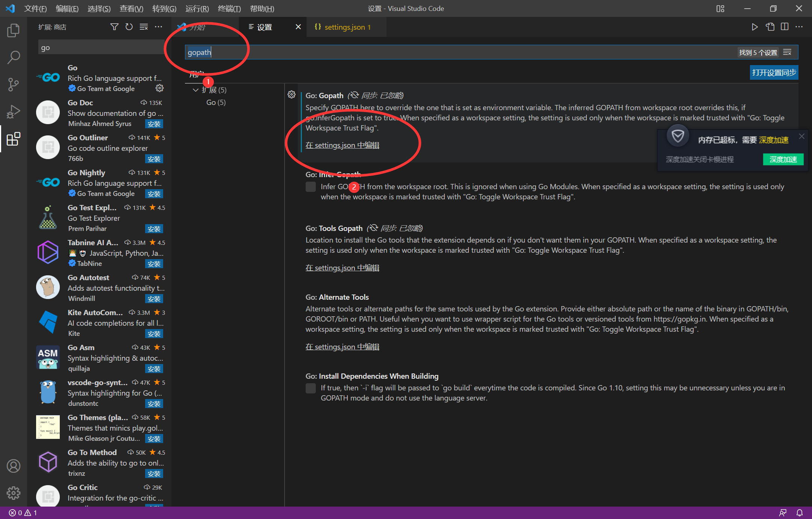The height and width of the screenshot is (519, 812).
Task: Open the Accounts menu icon
Action: 14,466
